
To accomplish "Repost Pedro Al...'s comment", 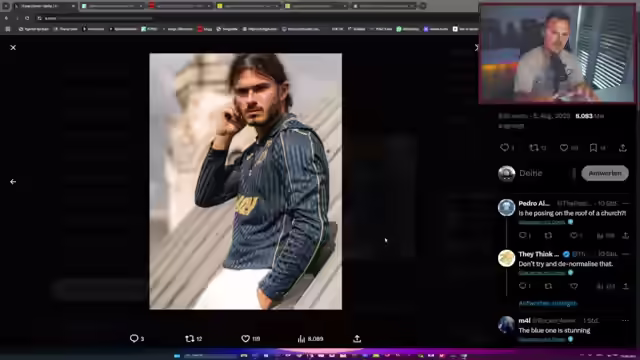I will (x=549, y=236).
